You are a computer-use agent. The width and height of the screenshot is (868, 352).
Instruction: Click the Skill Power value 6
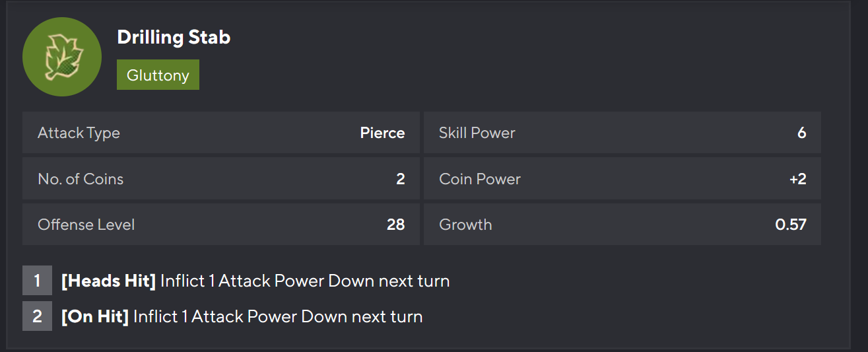coord(801,133)
